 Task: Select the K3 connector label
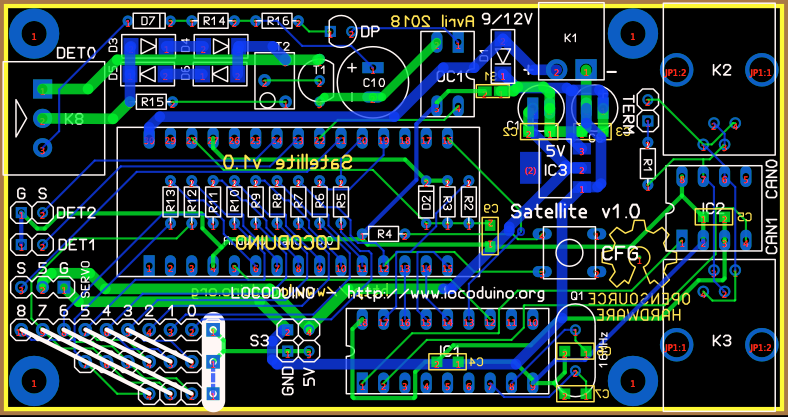point(722,341)
